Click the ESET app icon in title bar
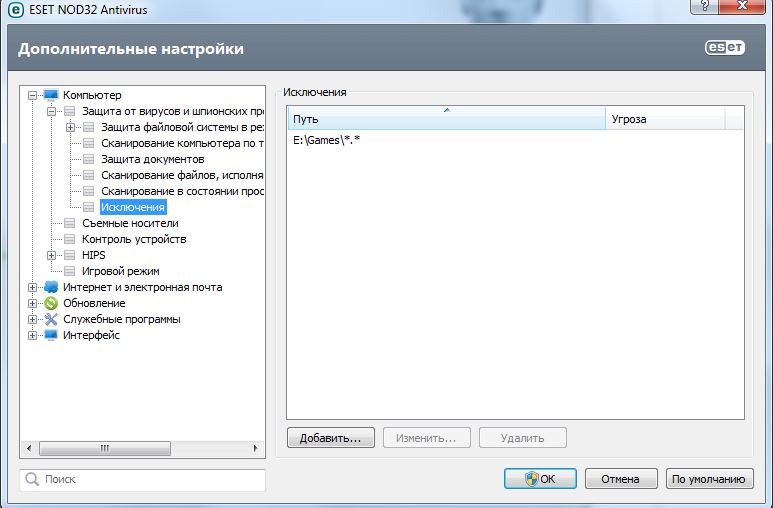Viewport: 773px width, 508px height. pyautogui.click(x=15, y=10)
